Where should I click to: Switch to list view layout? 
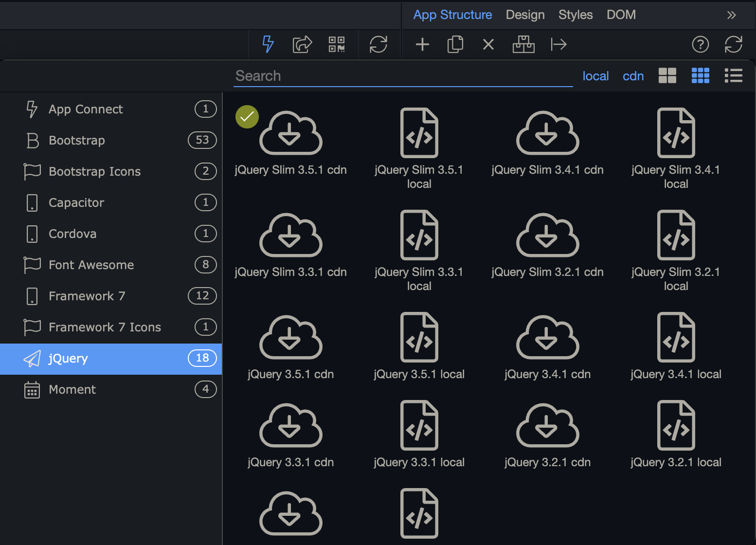pyautogui.click(x=733, y=76)
